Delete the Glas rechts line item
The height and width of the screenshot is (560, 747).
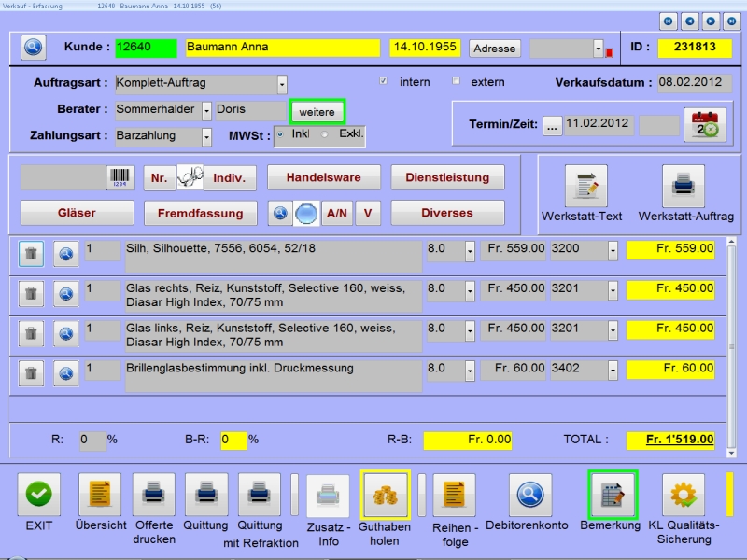(x=32, y=293)
